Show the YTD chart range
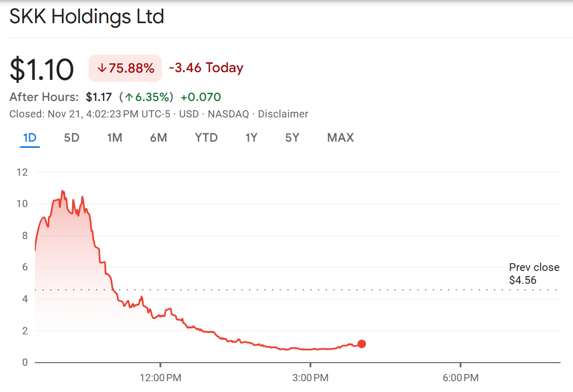 pyautogui.click(x=206, y=138)
